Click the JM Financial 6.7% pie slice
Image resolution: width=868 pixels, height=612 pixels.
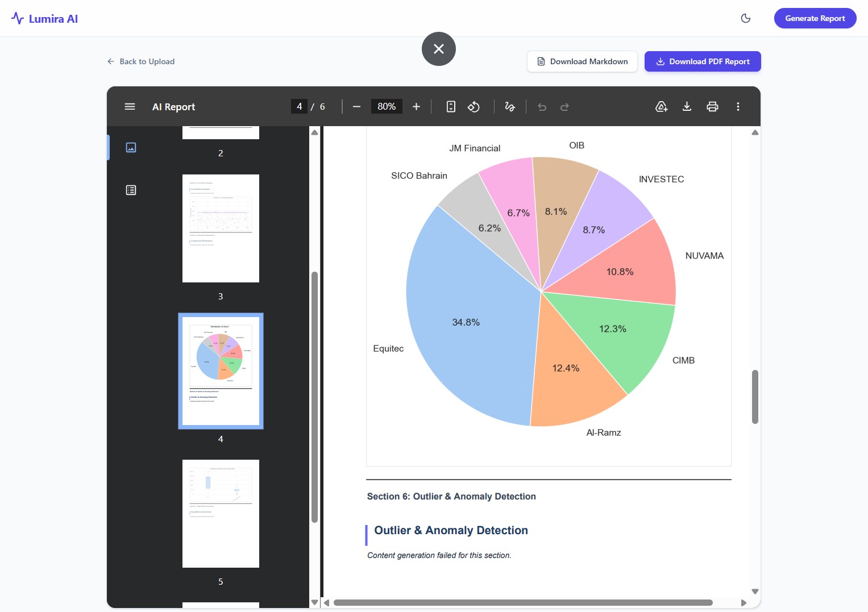coord(518,213)
